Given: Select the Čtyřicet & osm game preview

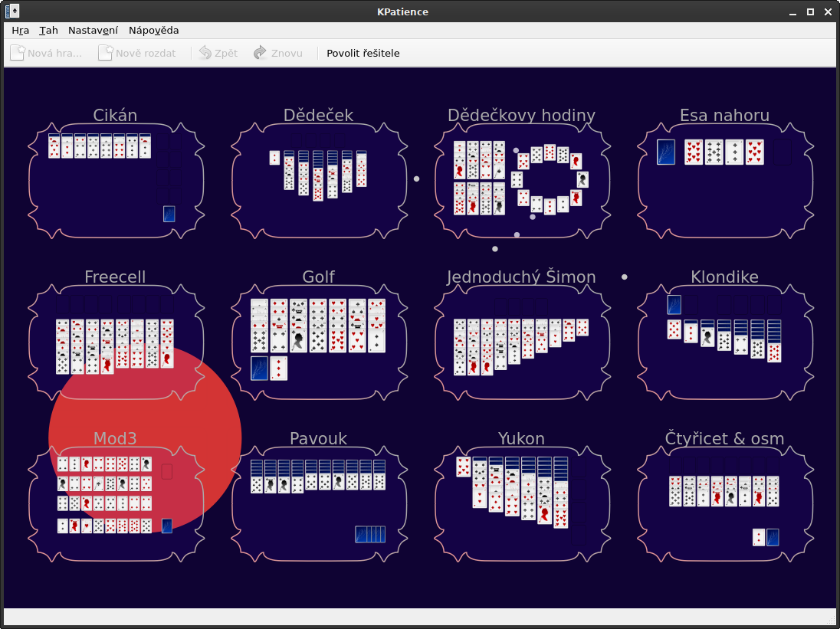Looking at the screenshot, I should pos(725,504).
